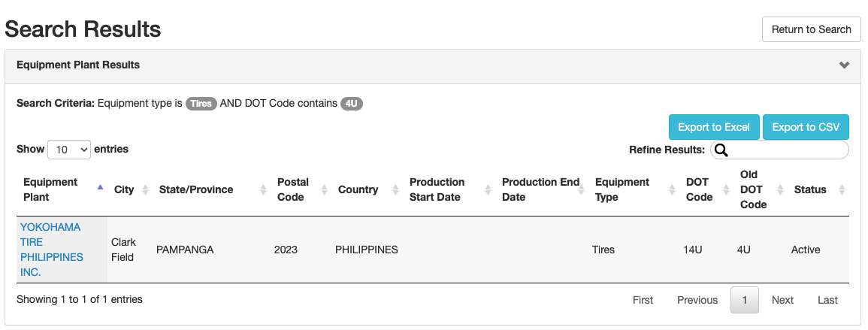Go to the Next page

[x=782, y=300]
